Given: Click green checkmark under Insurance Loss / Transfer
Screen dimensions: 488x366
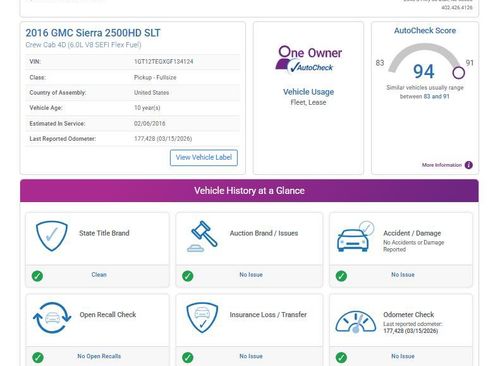Looking at the screenshot, I should coord(188,358).
